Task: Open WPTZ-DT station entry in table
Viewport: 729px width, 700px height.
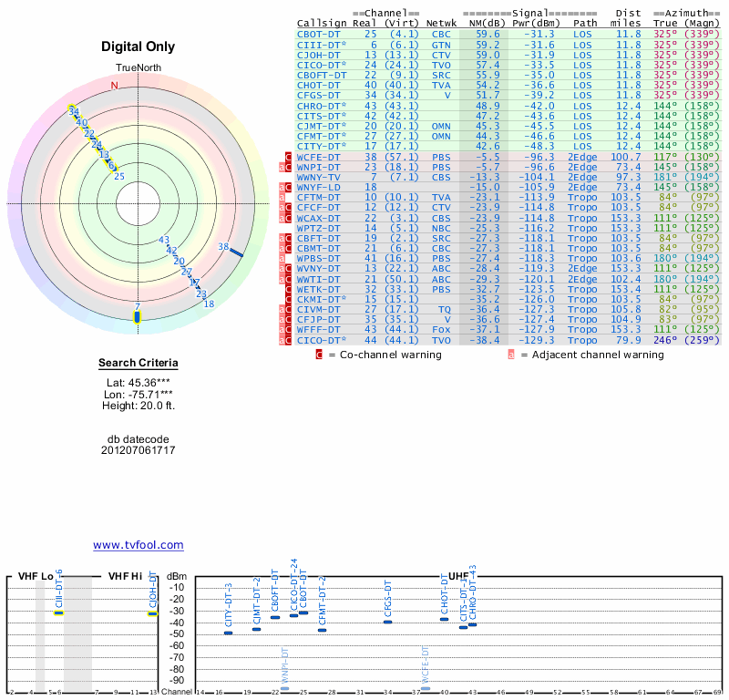Action: pyautogui.click(x=318, y=227)
